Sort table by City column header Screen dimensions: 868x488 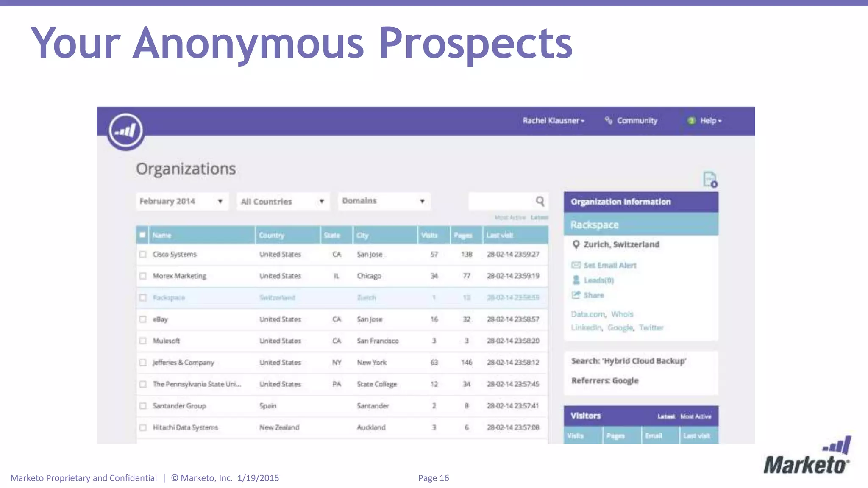point(385,235)
